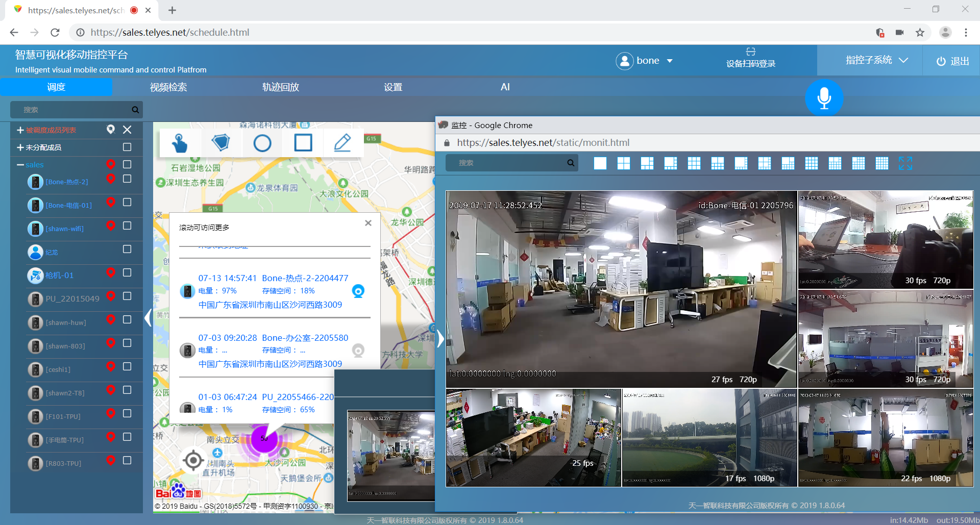Click location pin in dispatched members header
Viewport: 980px width, 525px height.
point(110,129)
